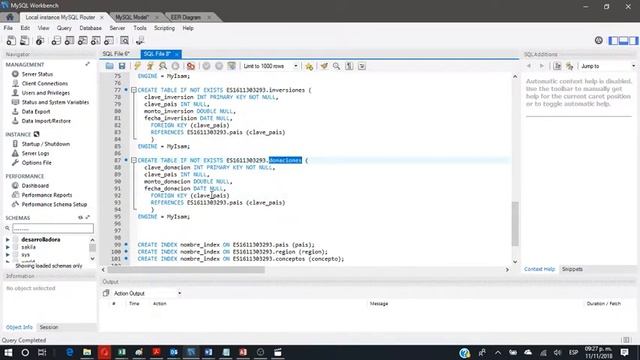Toggle bottom output panel visibility
640x360 pixels.
pyautogui.click(x=623, y=40)
